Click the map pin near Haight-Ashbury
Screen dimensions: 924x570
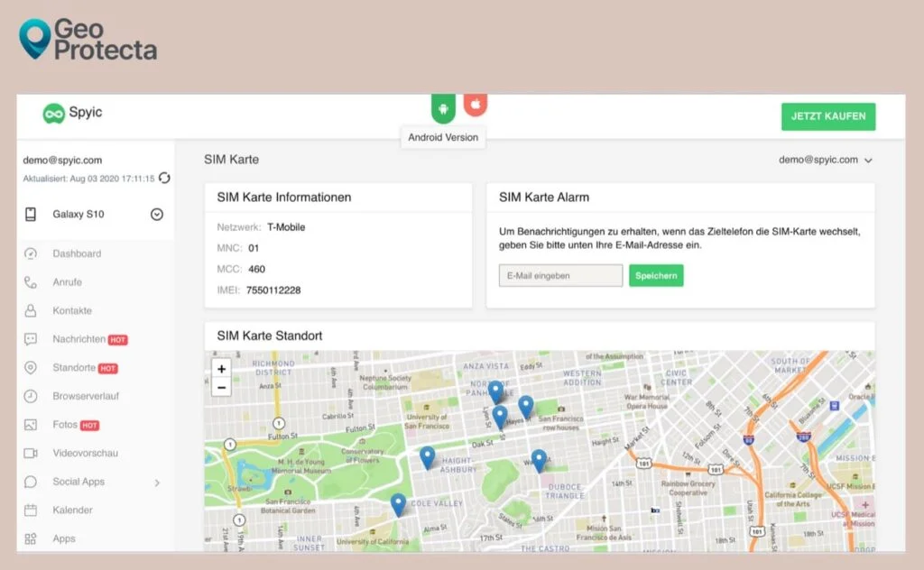pos(427,457)
